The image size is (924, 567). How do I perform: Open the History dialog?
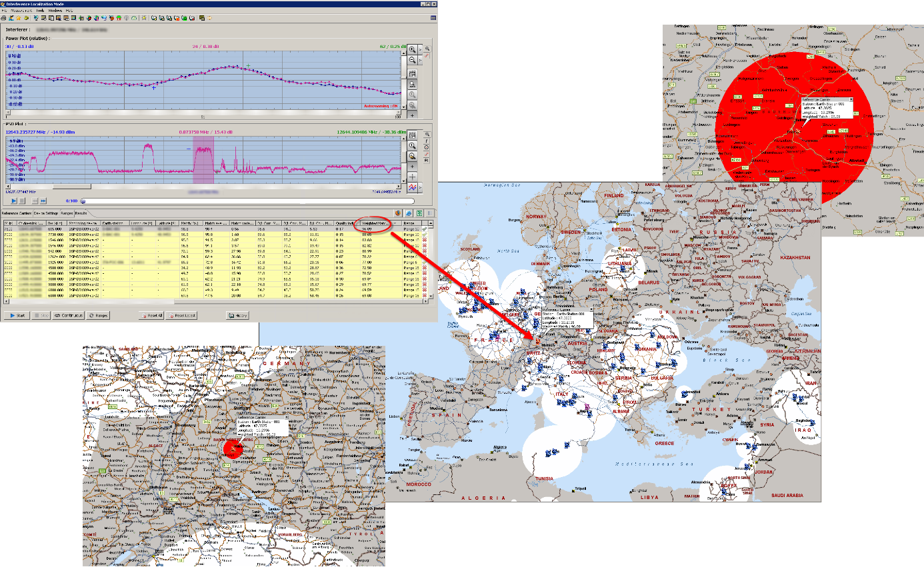pyautogui.click(x=239, y=315)
